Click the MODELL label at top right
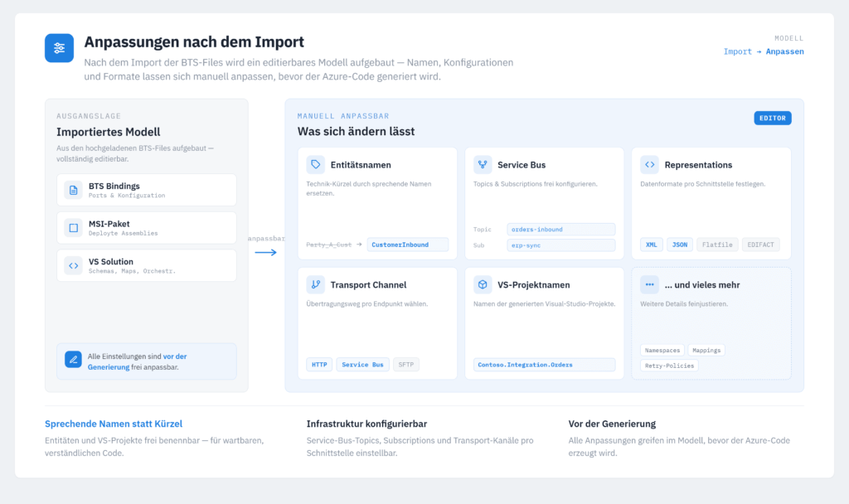This screenshot has width=849, height=504. [x=789, y=38]
